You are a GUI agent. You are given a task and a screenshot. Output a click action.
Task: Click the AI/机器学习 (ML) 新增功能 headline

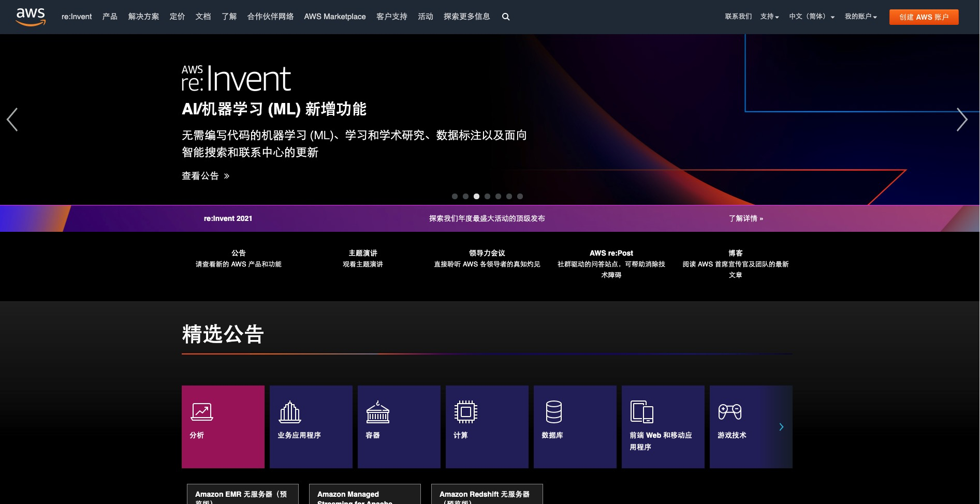click(274, 109)
